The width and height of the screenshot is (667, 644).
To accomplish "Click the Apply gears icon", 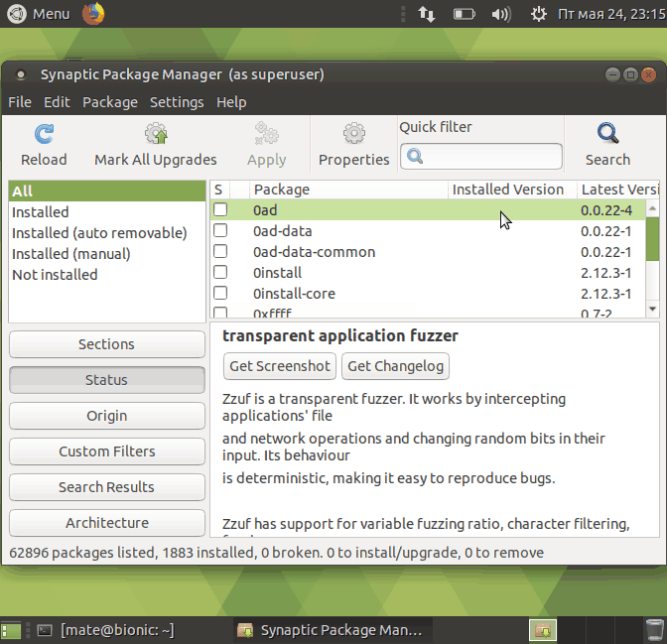I will click(x=266, y=134).
